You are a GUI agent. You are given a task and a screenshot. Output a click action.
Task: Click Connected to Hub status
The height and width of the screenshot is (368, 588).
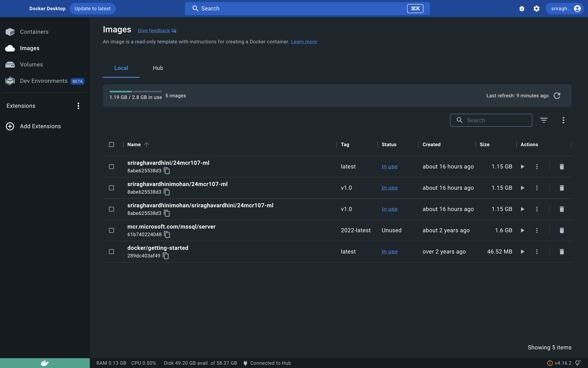tap(267, 363)
